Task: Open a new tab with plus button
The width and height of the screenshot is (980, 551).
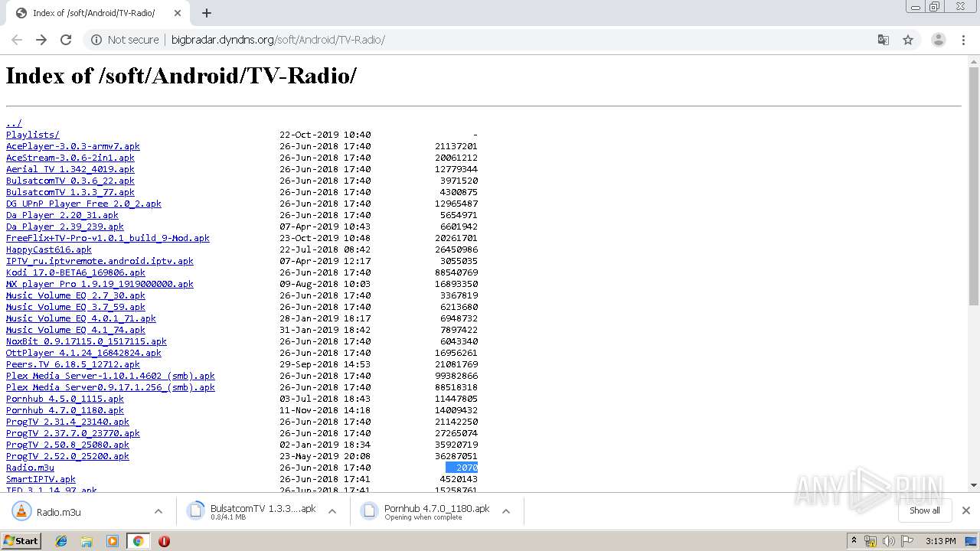Action: coord(207,13)
